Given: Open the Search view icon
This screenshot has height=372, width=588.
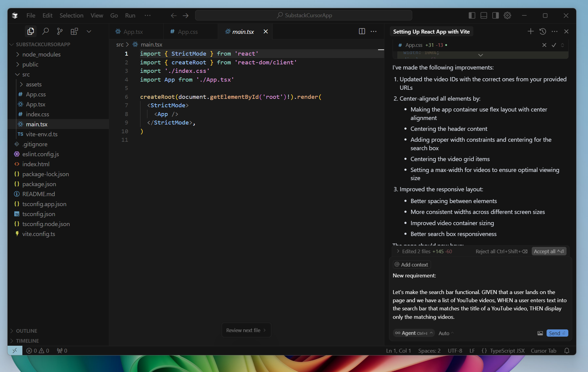Looking at the screenshot, I should pos(45,31).
